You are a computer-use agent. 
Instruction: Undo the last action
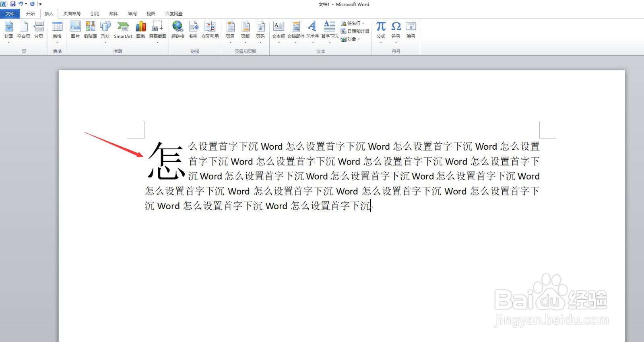pos(21,4)
